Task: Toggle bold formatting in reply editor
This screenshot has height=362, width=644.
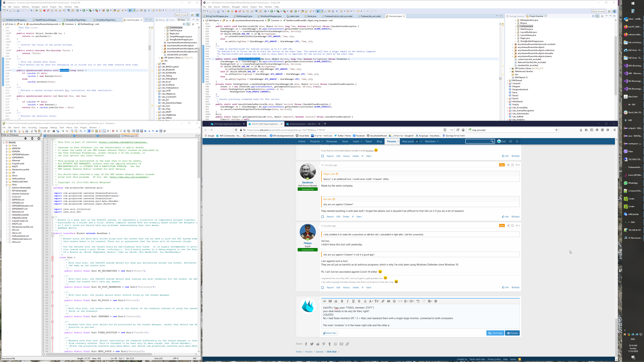Action: click(342, 301)
